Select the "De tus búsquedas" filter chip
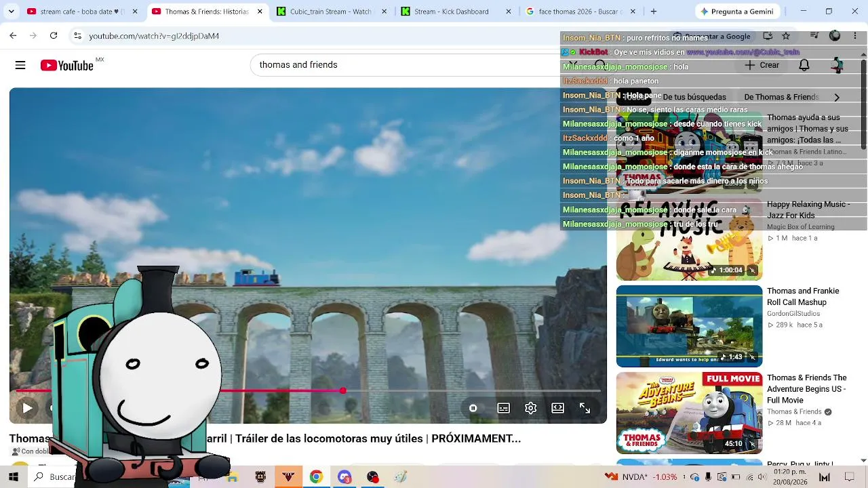868x488 pixels. (694, 97)
